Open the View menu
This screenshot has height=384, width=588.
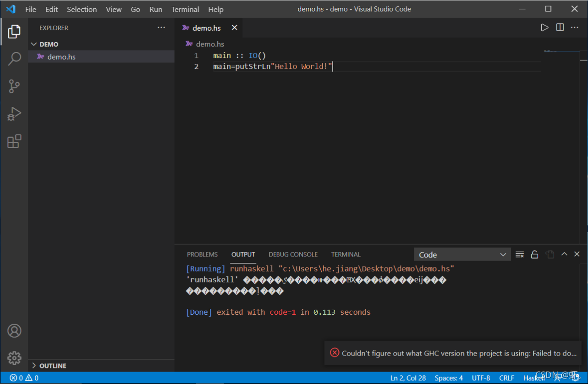(x=114, y=9)
